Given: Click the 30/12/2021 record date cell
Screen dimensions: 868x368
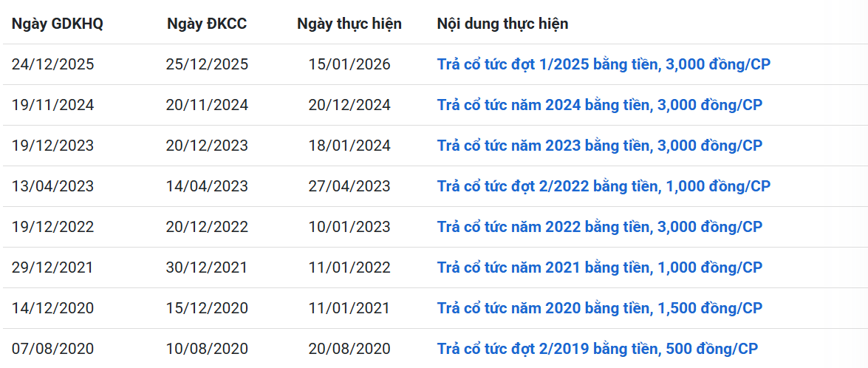Looking at the screenshot, I should (x=207, y=268).
